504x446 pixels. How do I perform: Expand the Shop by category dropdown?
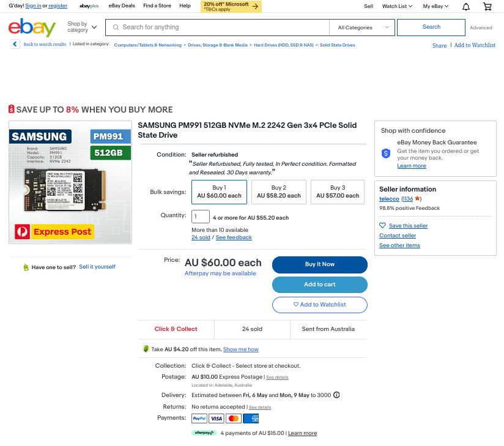[x=82, y=27]
